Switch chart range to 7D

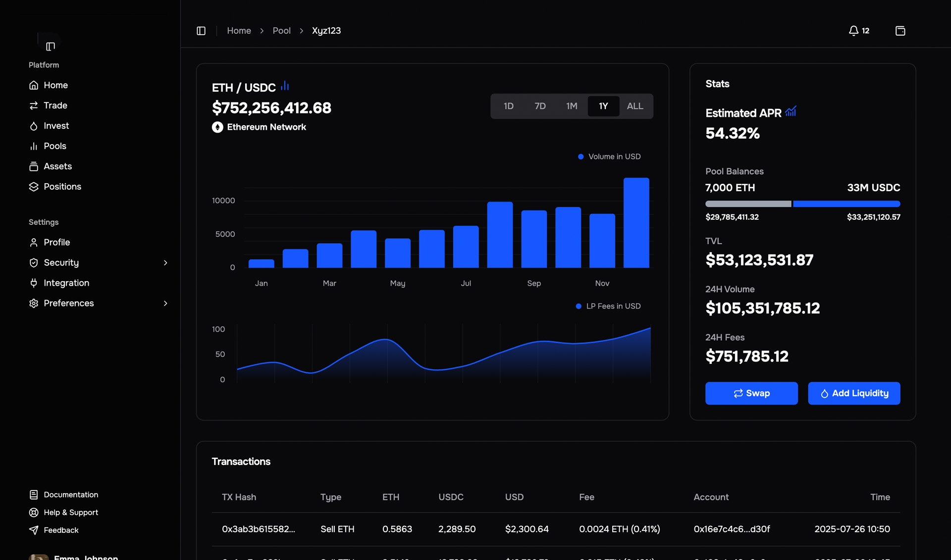(540, 106)
